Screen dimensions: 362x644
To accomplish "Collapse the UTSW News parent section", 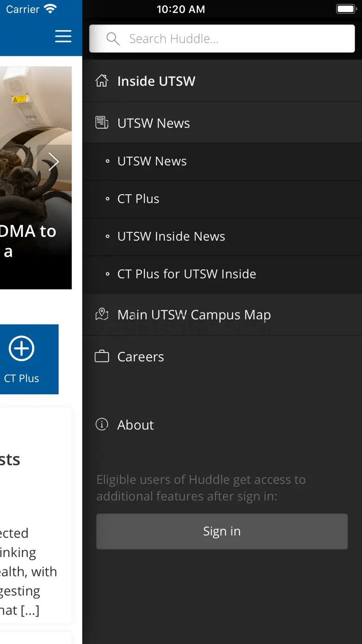I will click(222, 123).
